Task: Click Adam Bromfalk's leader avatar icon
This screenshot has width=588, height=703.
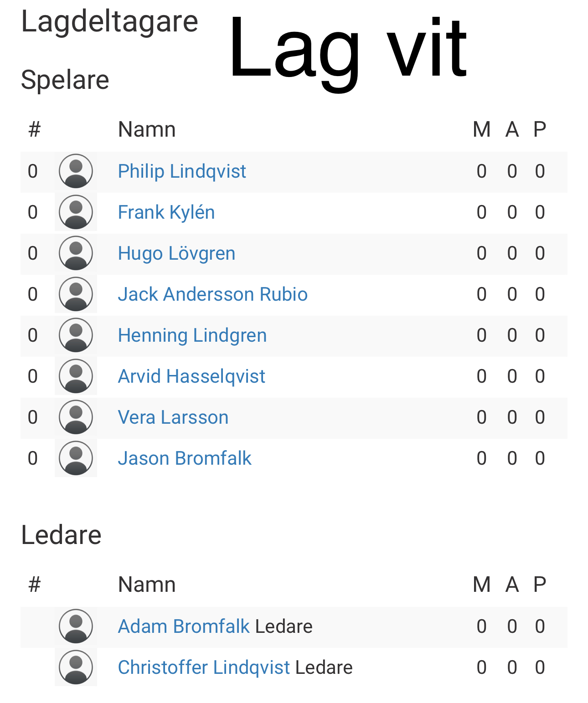Action: pyautogui.click(x=76, y=626)
